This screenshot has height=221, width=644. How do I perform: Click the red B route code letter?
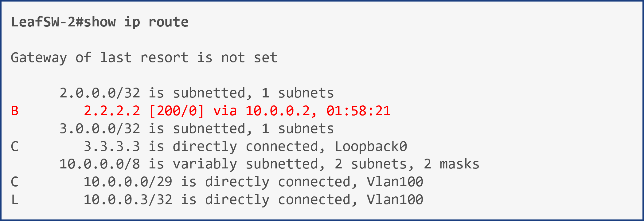click(15, 111)
